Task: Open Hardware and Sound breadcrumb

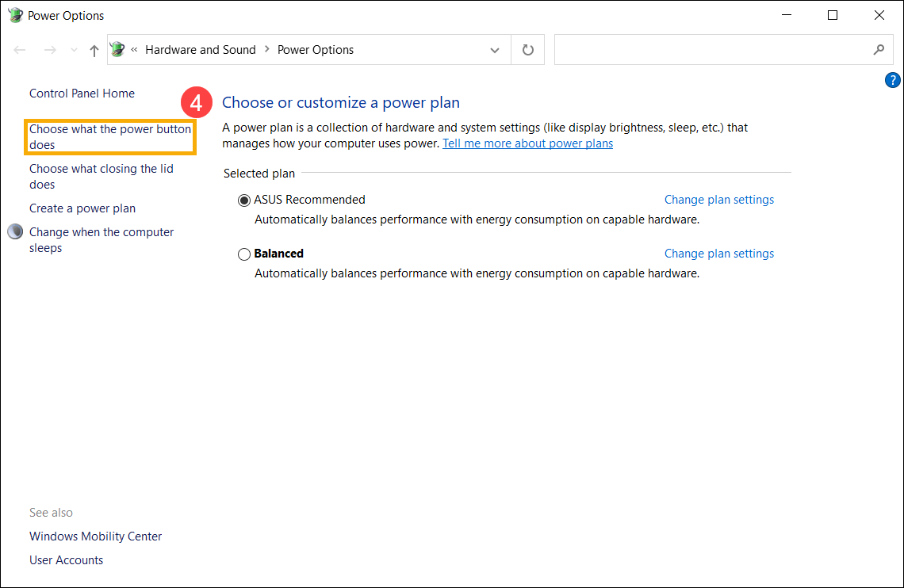Action: (201, 50)
